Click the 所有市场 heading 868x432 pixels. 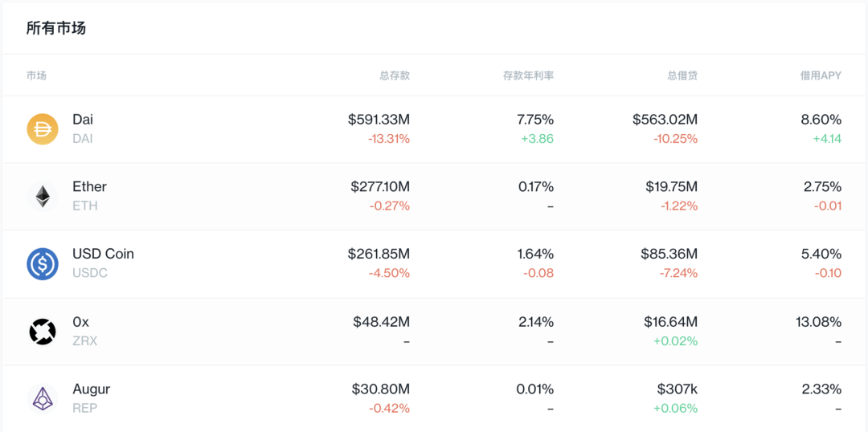56,28
